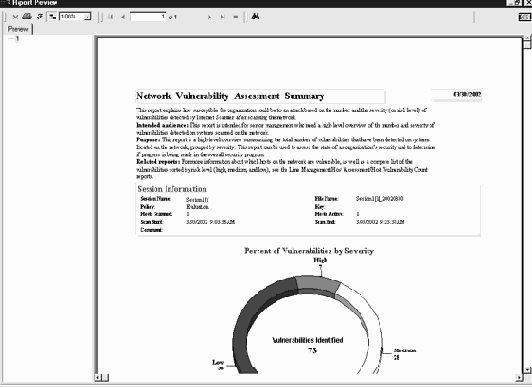Open the zoom percentage dropdown
The width and height of the screenshot is (532, 387).
[87, 16]
